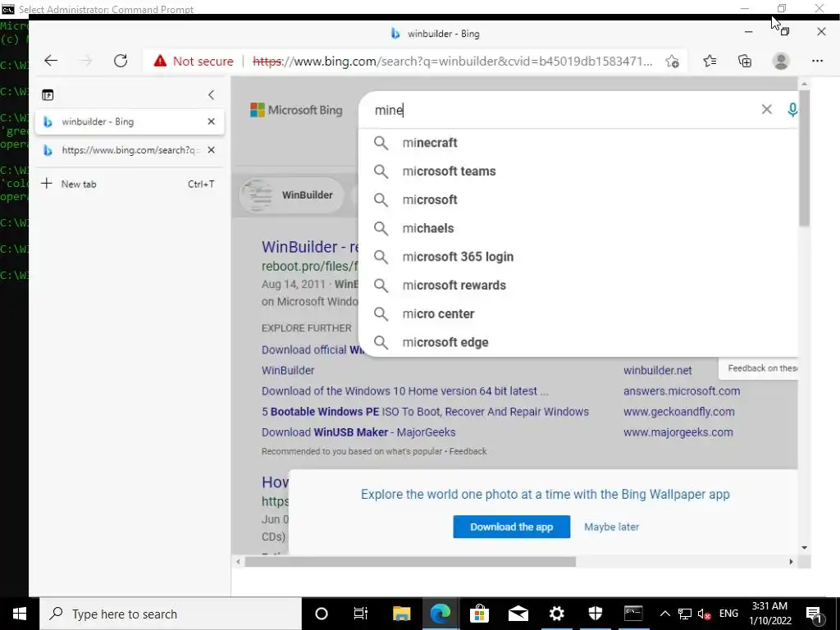Click the muted volume tray icon

tap(704, 614)
